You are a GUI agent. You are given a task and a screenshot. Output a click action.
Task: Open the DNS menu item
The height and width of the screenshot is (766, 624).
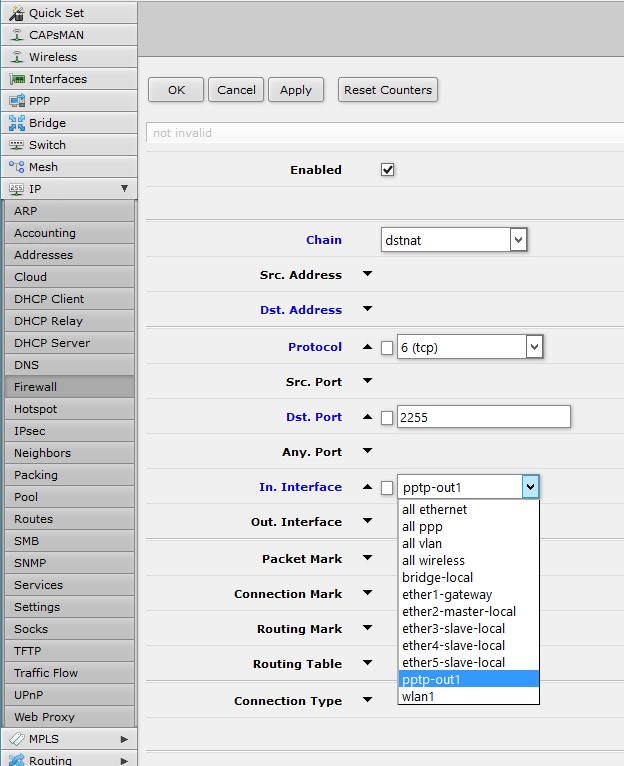click(x=69, y=365)
